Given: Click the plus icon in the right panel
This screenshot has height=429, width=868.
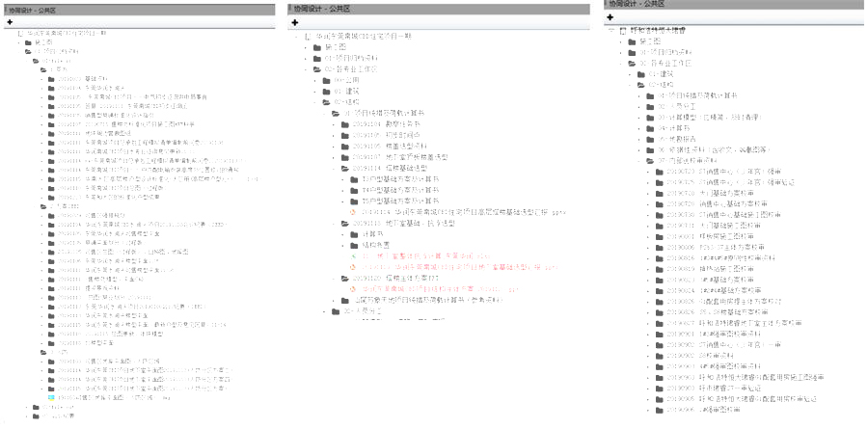Looking at the screenshot, I should [610, 17].
